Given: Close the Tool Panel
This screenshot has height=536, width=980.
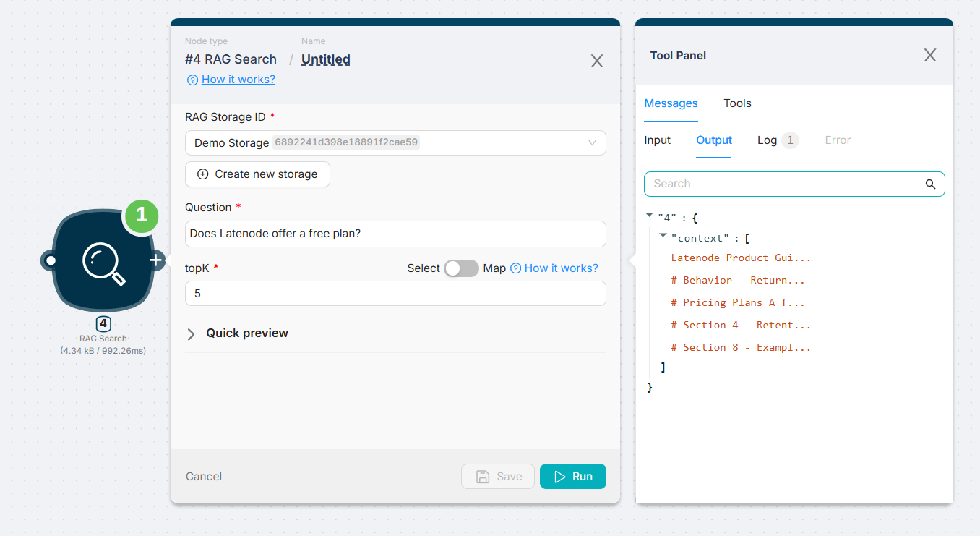Looking at the screenshot, I should click(x=929, y=56).
